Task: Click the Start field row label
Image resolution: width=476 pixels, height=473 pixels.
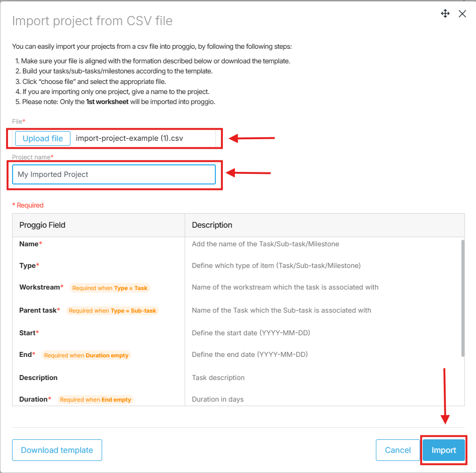Action: (x=29, y=333)
